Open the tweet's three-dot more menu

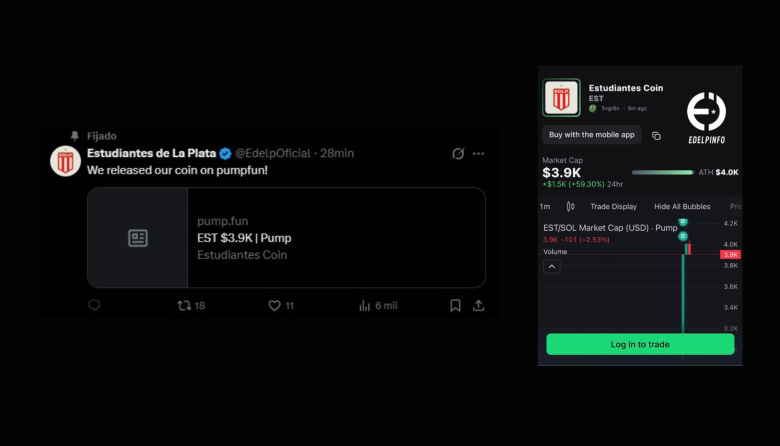tap(479, 153)
